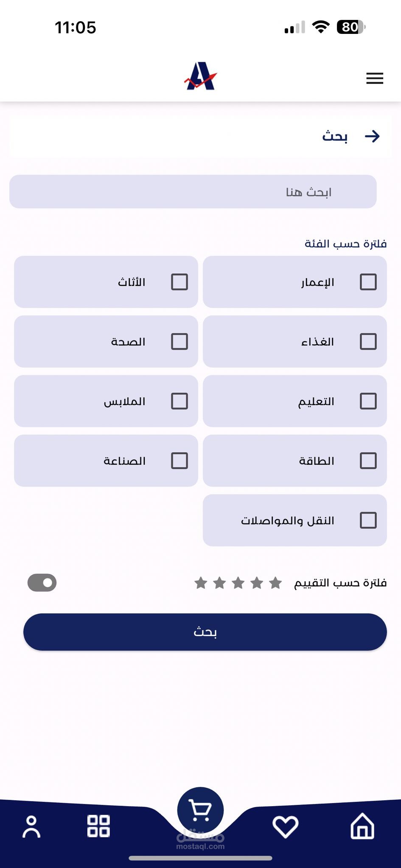Select the rightmost rating star
The width and height of the screenshot is (401, 868).
click(276, 583)
